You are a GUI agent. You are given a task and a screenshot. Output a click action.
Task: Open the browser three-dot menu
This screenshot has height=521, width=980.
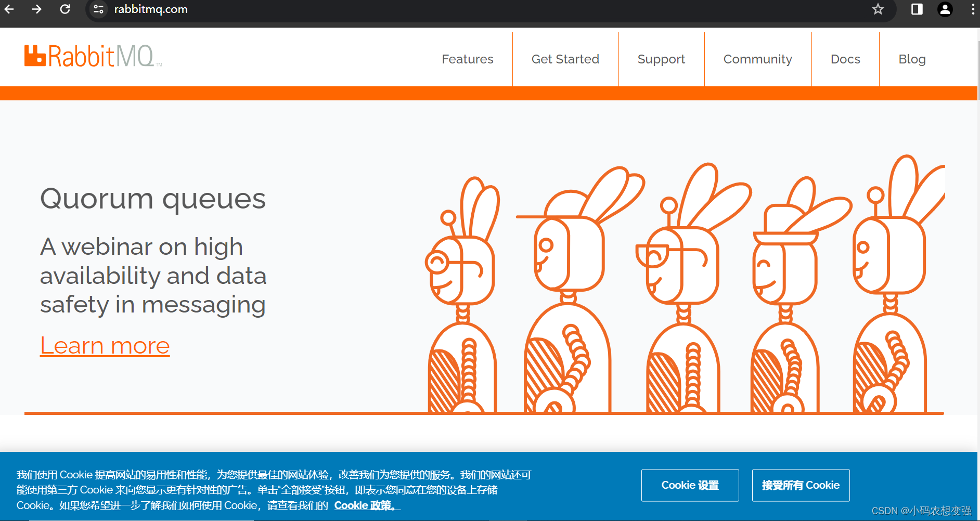pos(973,9)
